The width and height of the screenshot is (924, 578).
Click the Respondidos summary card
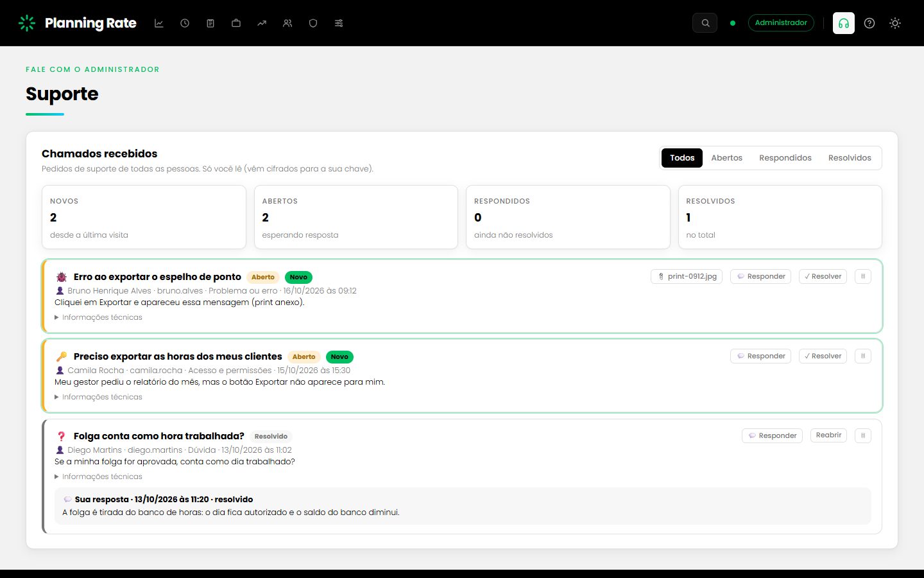pos(568,217)
